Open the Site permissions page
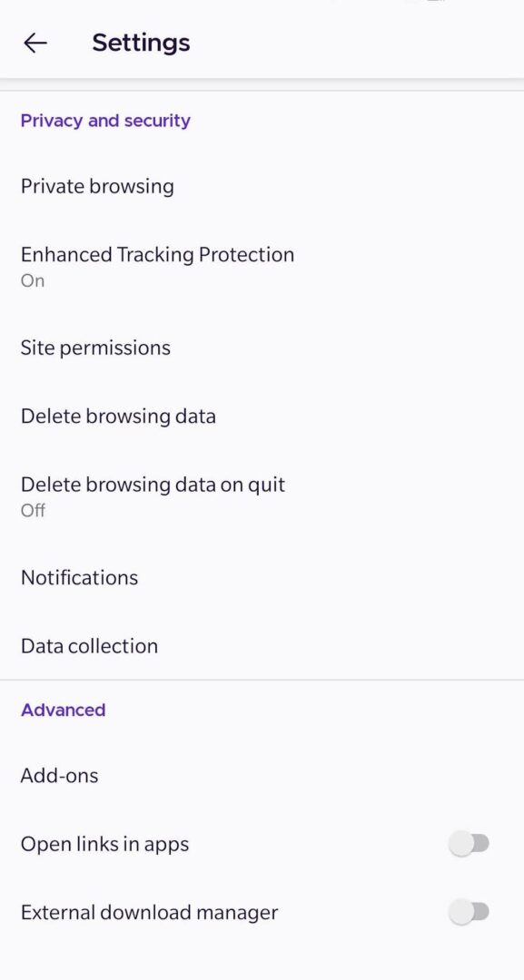 [x=95, y=348]
